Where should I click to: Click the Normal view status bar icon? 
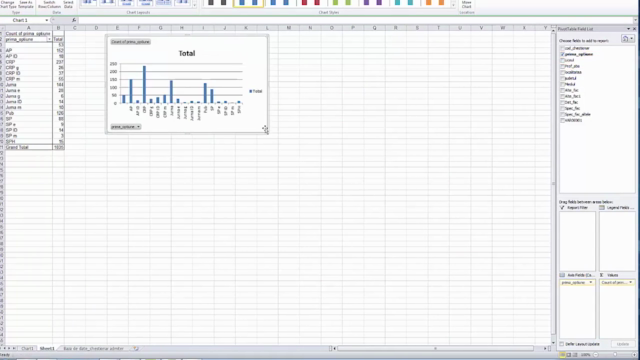click(x=562, y=355)
